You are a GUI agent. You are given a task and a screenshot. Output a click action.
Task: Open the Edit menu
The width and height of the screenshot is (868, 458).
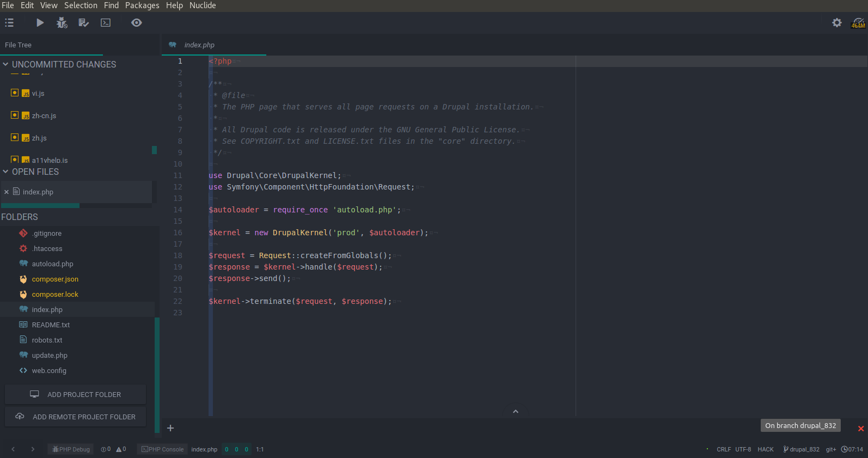[x=27, y=5]
